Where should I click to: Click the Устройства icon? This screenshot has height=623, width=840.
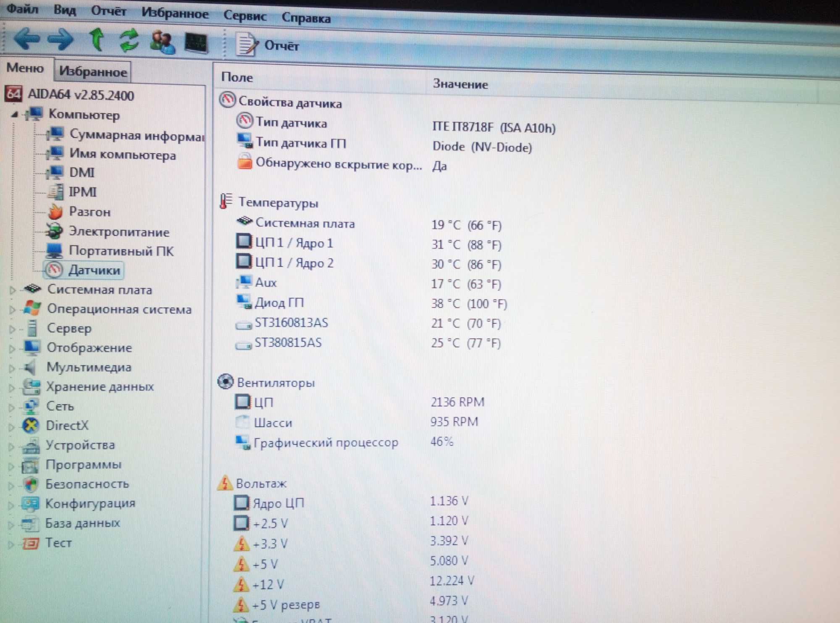click(x=31, y=446)
